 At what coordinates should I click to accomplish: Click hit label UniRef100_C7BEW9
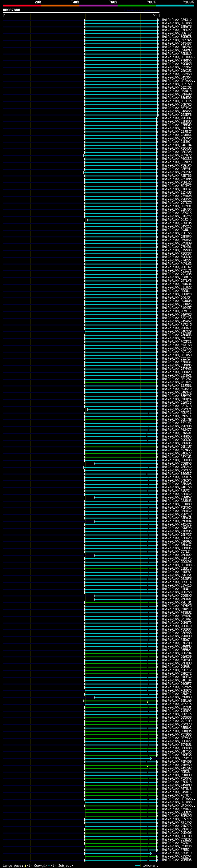coord(177,125)
